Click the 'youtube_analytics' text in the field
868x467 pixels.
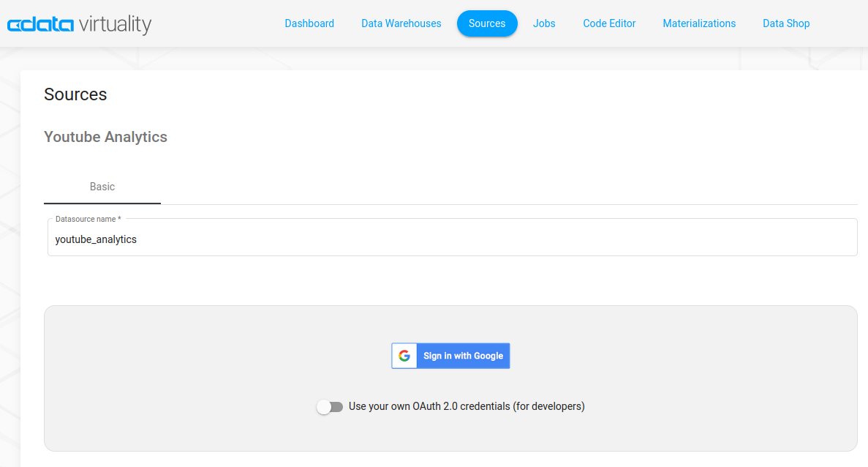[96, 239]
